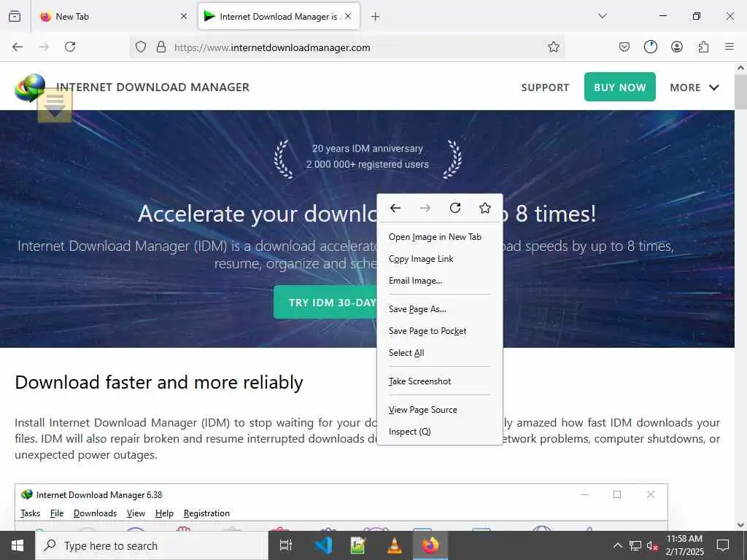Close the Internet Download Manager tab
Screen dimensions: 747x560
pos(348,16)
